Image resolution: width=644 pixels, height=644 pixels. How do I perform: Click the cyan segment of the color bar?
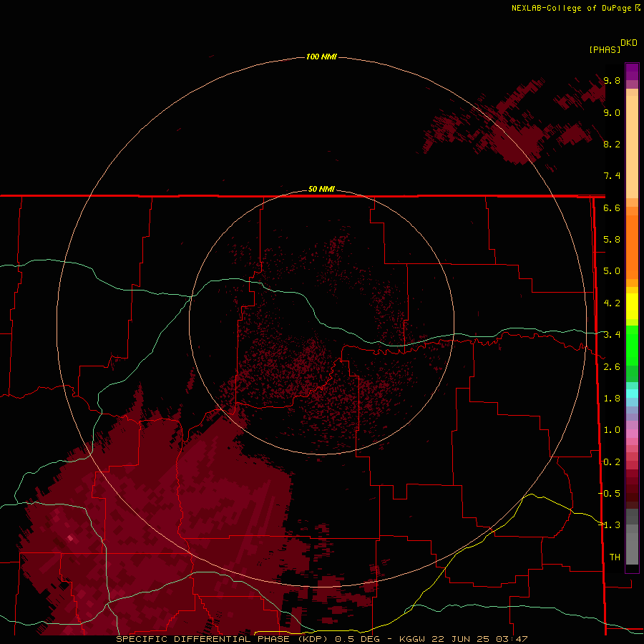point(632,394)
